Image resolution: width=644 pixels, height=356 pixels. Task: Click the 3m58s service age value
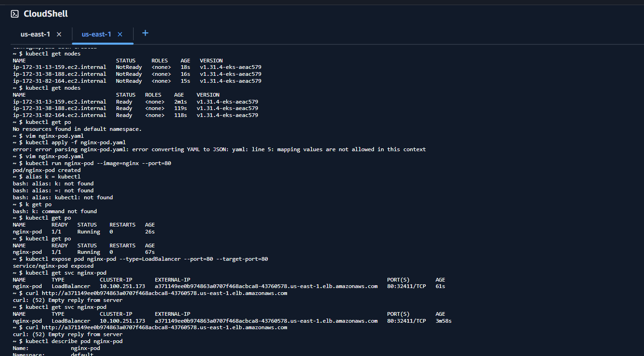coord(443,321)
